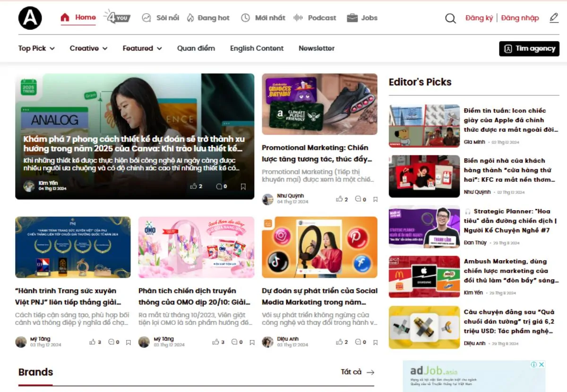The height and width of the screenshot is (392, 567).
Task: Click the McDonald's Samsung Milo thumbnail
Action: click(424, 277)
